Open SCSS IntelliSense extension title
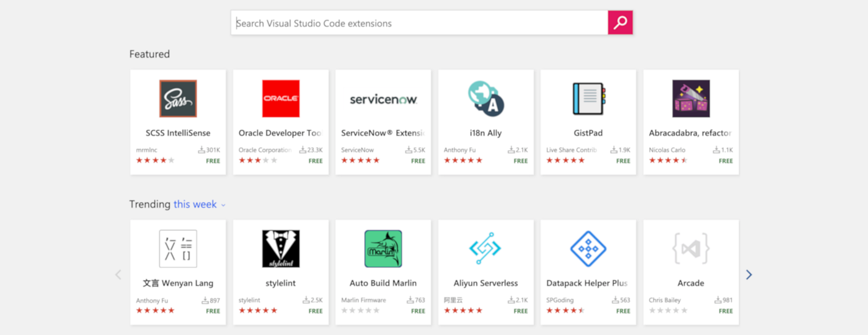This screenshot has height=335, width=868. point(178,133)
